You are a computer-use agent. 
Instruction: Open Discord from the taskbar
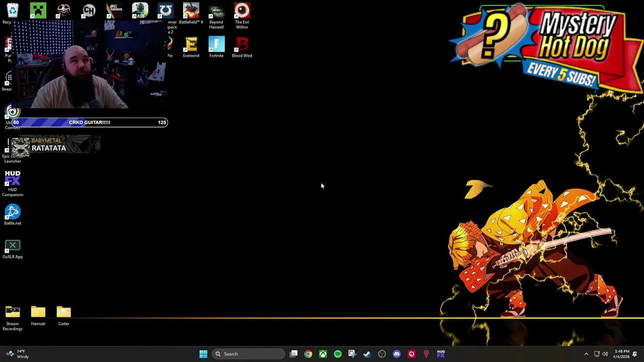pos(396,354)
